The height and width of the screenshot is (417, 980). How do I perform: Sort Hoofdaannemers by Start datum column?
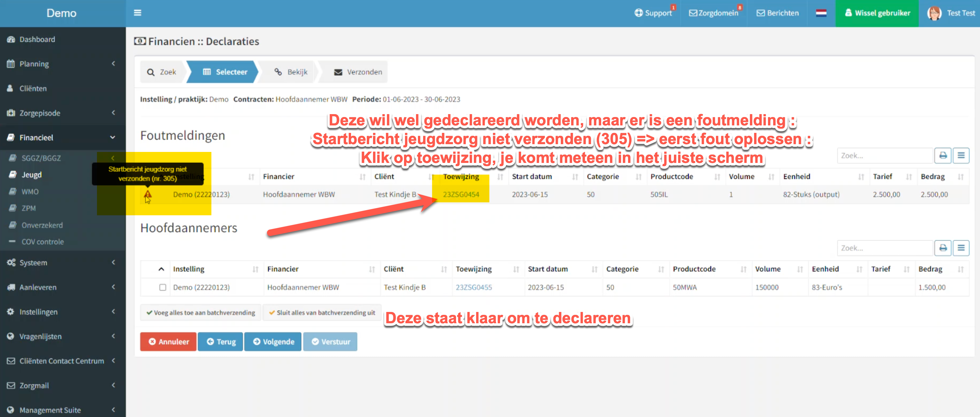coord(563,269)
